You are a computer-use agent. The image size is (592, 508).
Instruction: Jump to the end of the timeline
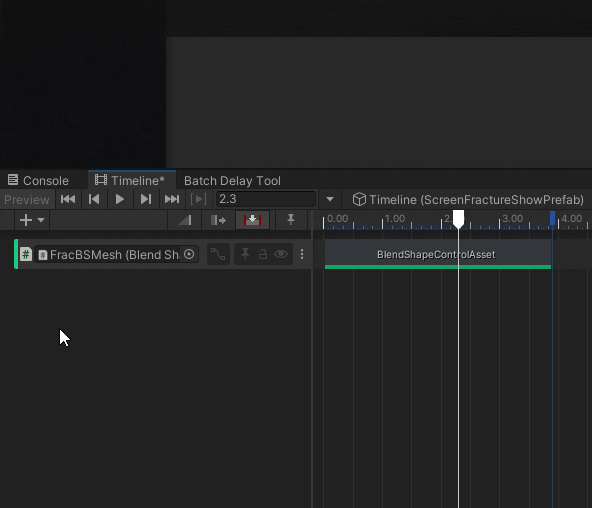coord(172,199)
